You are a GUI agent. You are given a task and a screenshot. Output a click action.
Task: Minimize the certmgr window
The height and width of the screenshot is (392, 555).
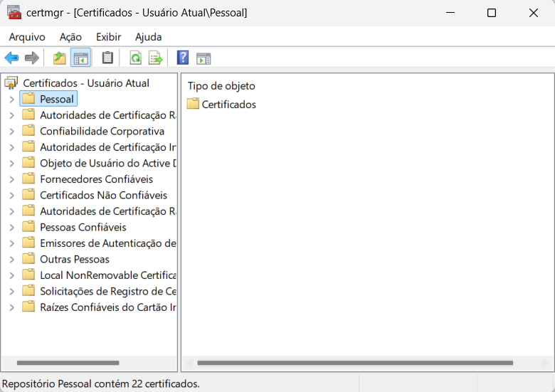coord(450,13)
